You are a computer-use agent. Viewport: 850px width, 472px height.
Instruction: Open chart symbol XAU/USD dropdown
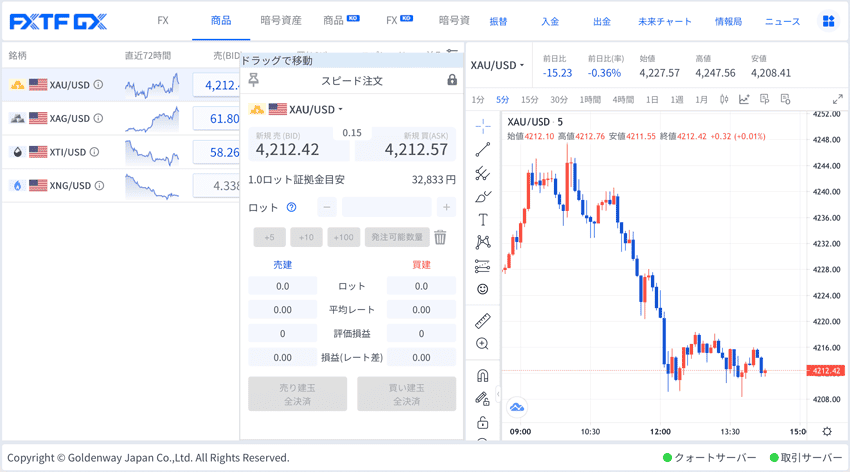[x=497, y=66]
